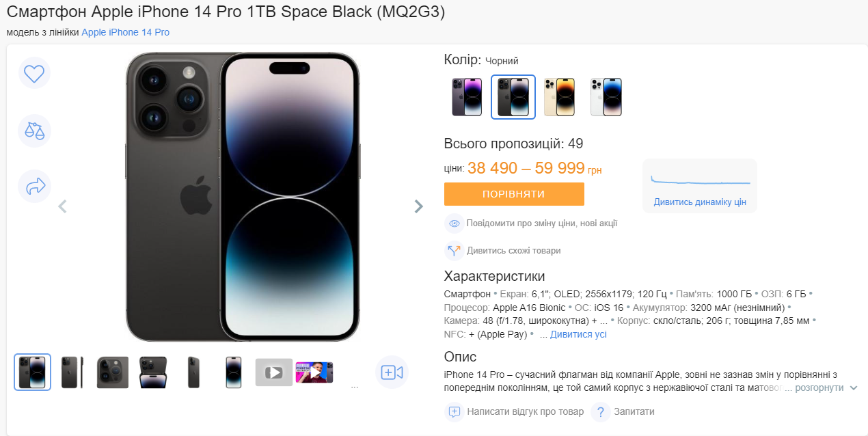The width and height of the screenshot is (868, 436).
Task: Play the product video thumbnail
Action: tap(274, 372)
